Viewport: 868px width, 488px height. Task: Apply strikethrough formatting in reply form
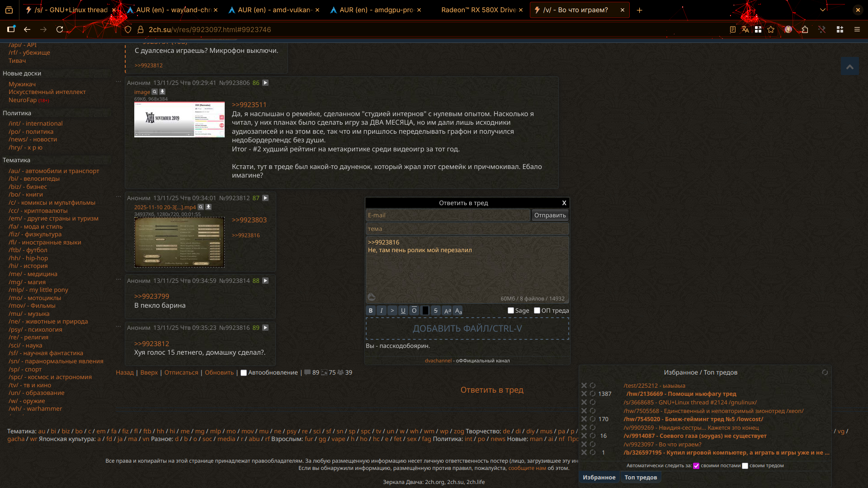pyautogui.click(x=435, y=310)
